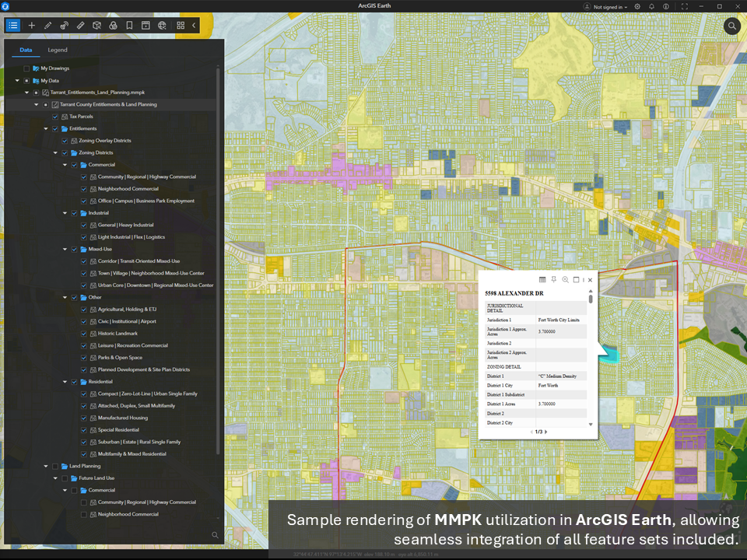747x560 pixels.
Task: Open the Bookmarks tool
Action: pyautogui.click(x=129, y=25)
